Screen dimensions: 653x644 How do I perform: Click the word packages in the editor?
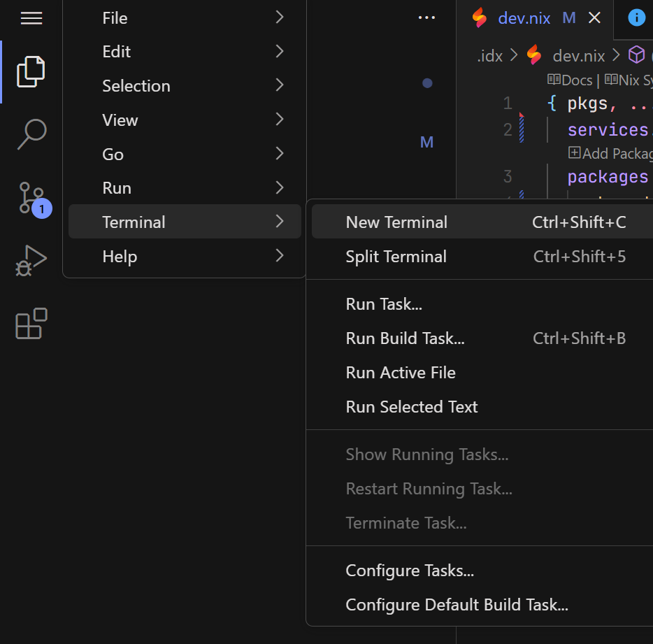pyautogui.click(x=608, y=177)
